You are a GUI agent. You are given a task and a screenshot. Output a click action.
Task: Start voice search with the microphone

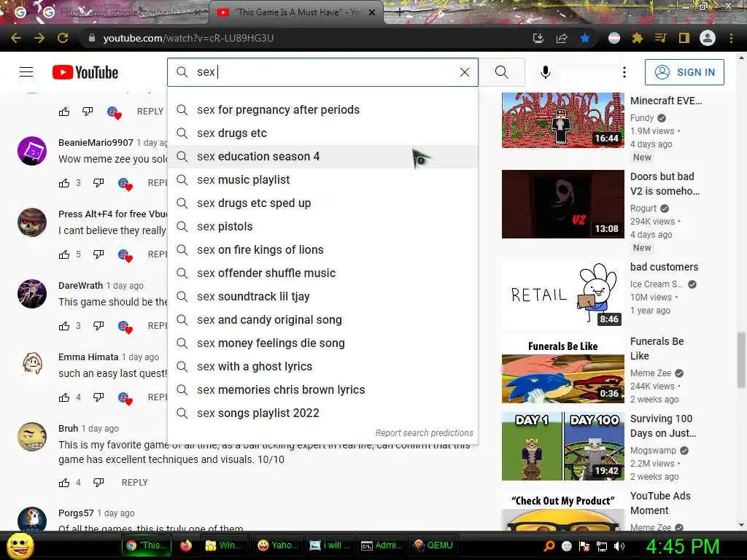click(546, 72)
